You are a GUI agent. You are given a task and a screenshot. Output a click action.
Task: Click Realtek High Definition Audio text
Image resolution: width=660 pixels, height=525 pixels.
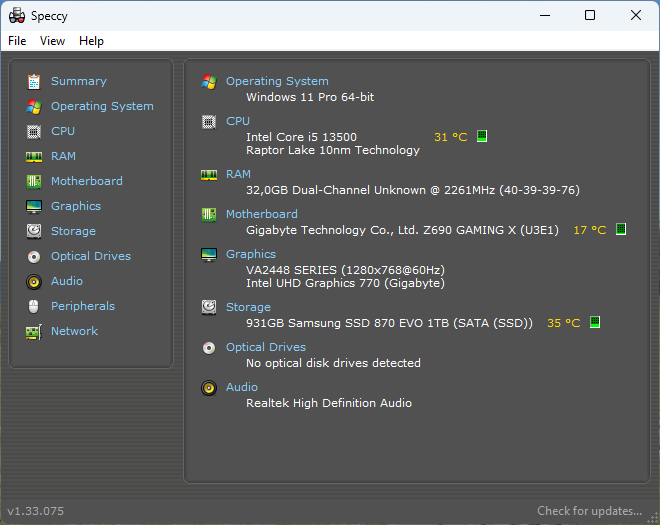pos(329,403)
